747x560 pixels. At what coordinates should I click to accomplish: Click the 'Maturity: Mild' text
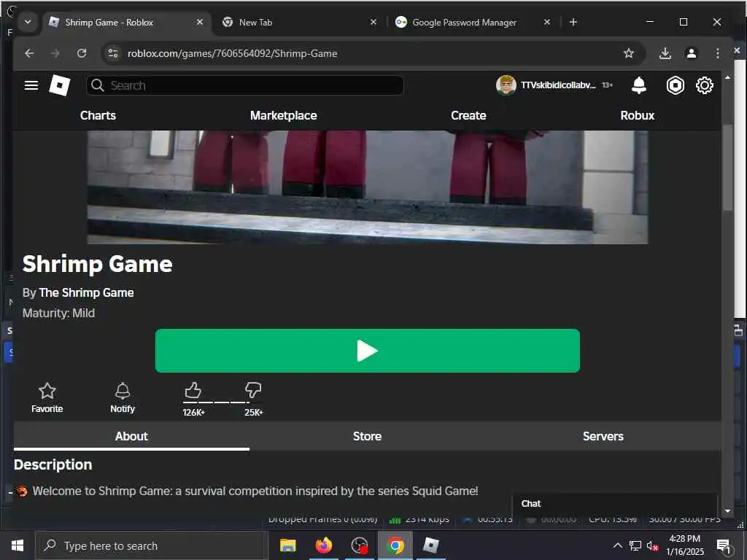[x=58, y=313]
